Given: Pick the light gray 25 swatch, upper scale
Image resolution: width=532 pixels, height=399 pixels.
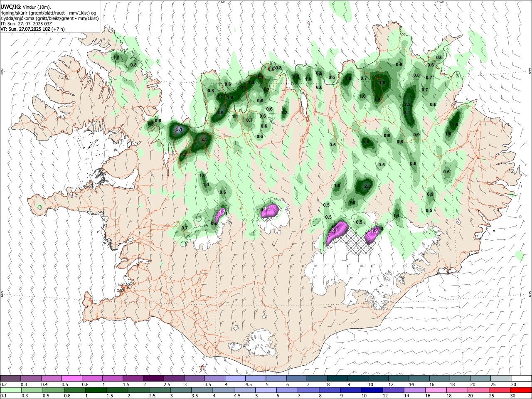Looking at the screenshot, I should tap(501, 378).
